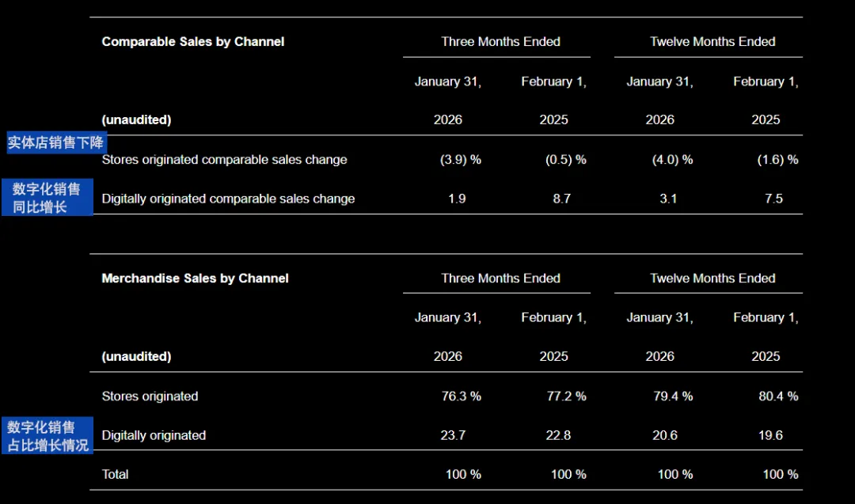Image resolution: width=855 pixels, height=504 pixels.
Task: Select the "Stores originated comparable sales change" row label
Action: [x=224, y=160]
